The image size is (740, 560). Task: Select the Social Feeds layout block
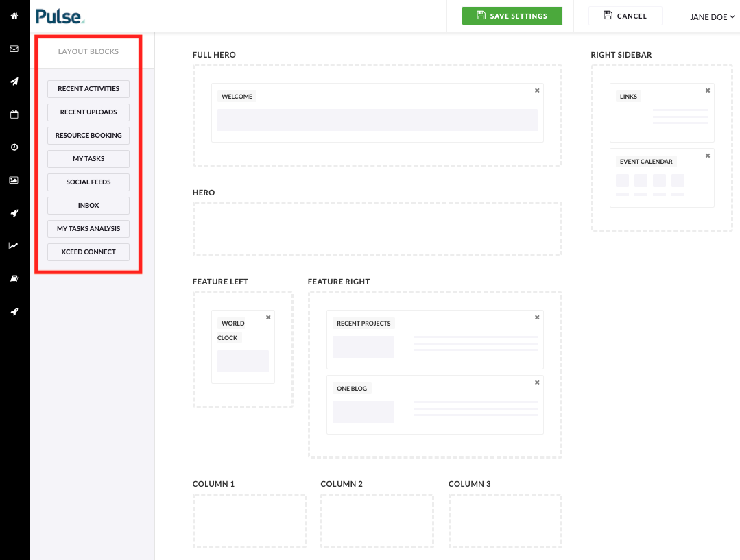point(88,182)
